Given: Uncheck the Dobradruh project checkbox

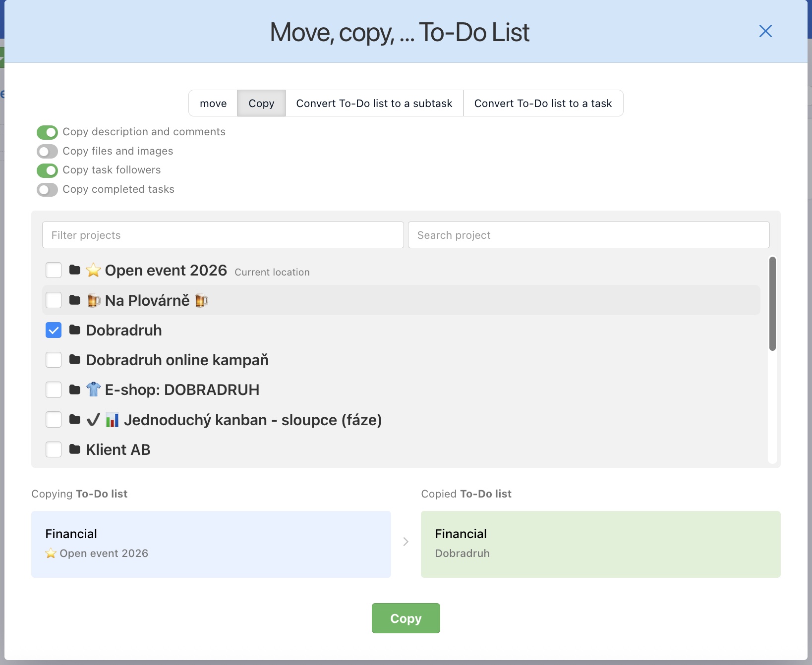Looking at the screenshot, I should pyautogui.click(x=54, y=330).
